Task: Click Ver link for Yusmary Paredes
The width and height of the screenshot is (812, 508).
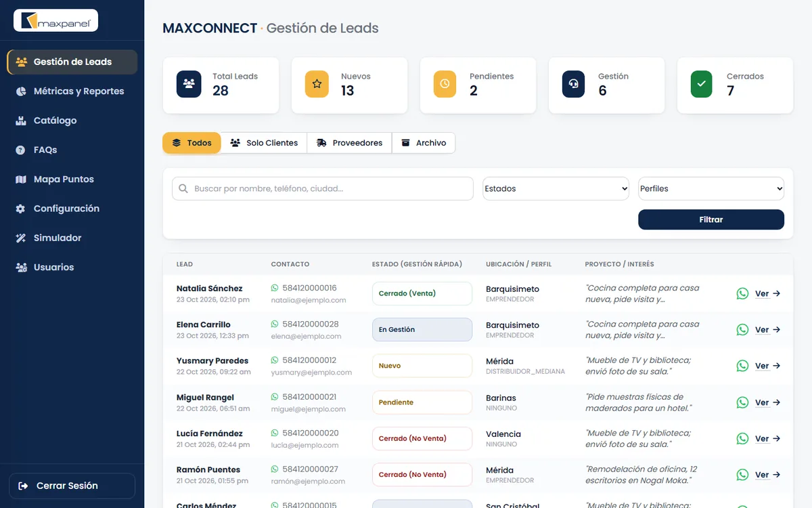Action: click(x=768, y=366)
